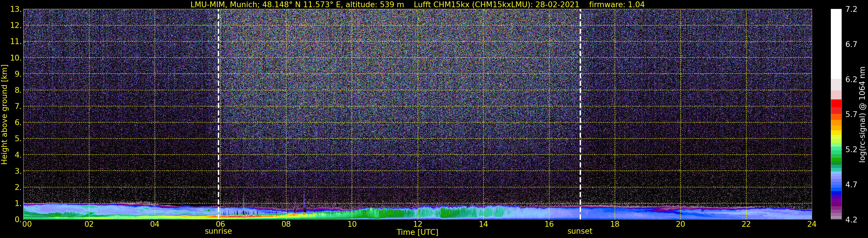Click the 'Height above ground [km]' axis title

pyautogui.click(x=4, y=115)
